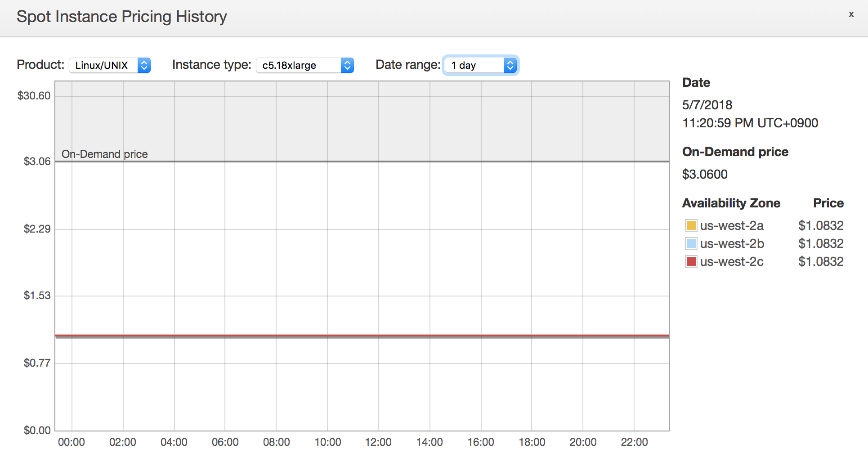Click the $3.06 y-axis price label

coord(37,162)
